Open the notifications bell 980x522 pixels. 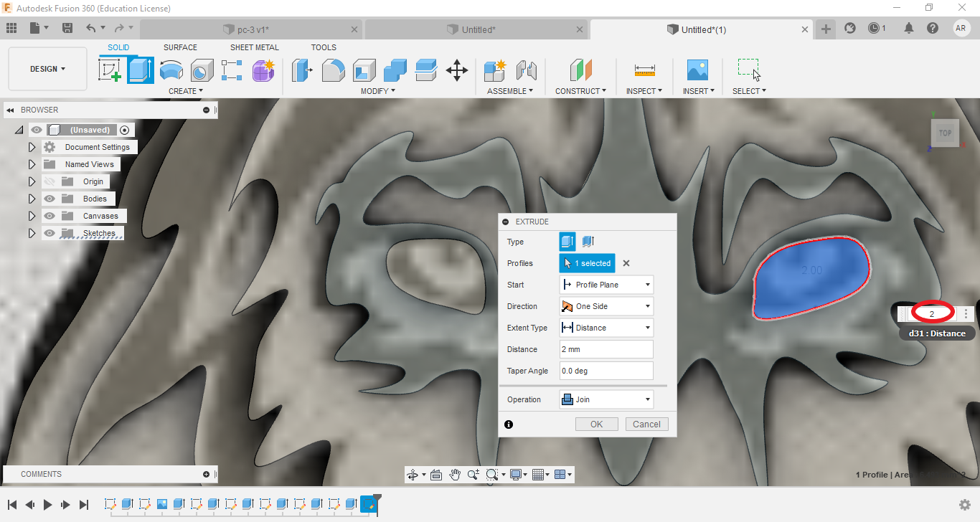pos(909,28)
